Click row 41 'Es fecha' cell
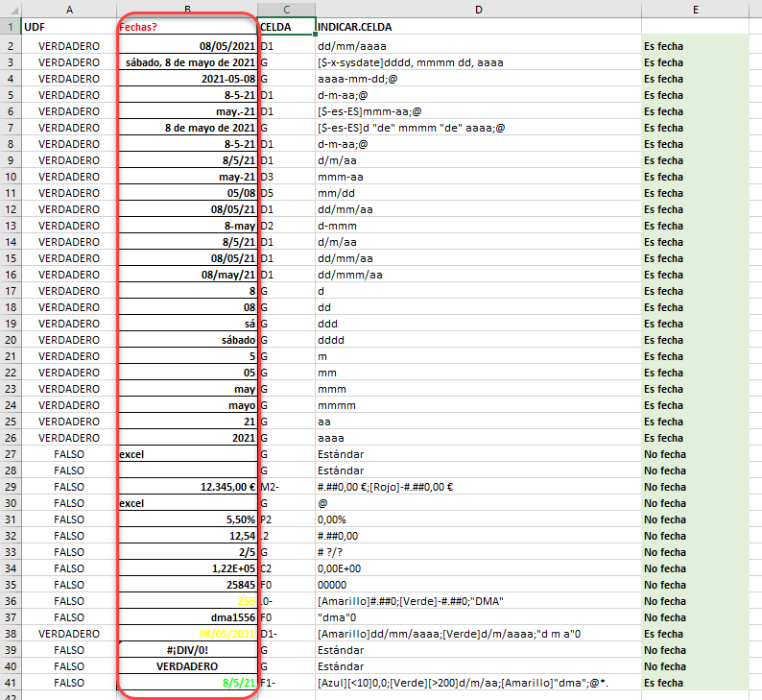Image resolution: width=762 pixels, height=700 pixels. coord(696,683)
